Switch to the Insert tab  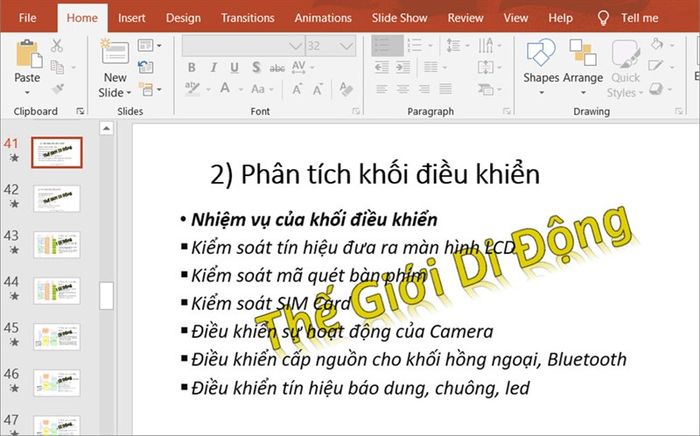tap(131, 18)
